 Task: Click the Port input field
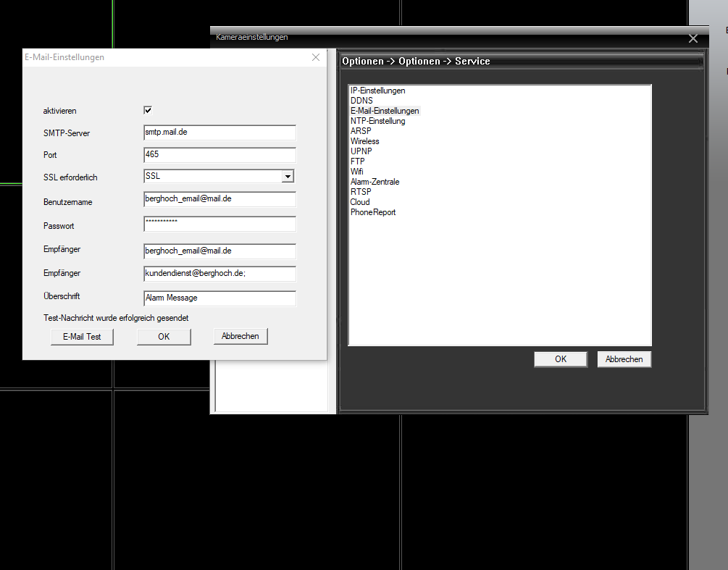[219, 155]
